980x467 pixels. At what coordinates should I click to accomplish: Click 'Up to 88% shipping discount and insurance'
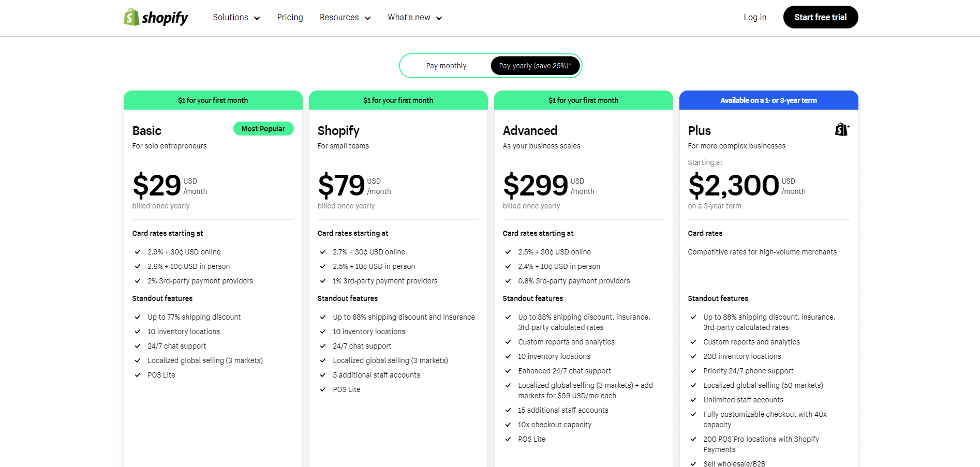pyautogui.click(x=404, y=317)
